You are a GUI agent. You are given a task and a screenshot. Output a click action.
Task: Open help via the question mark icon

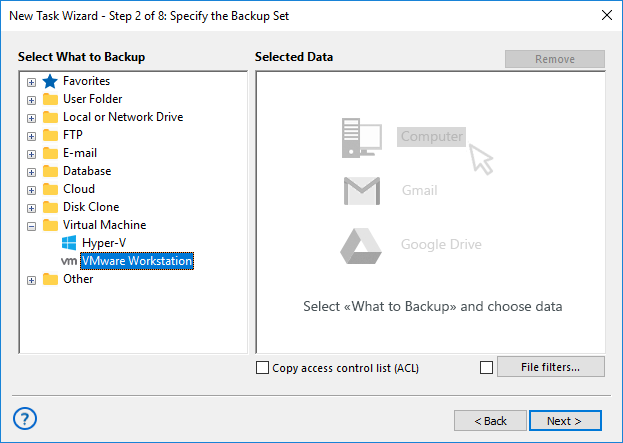click(25, 418)
